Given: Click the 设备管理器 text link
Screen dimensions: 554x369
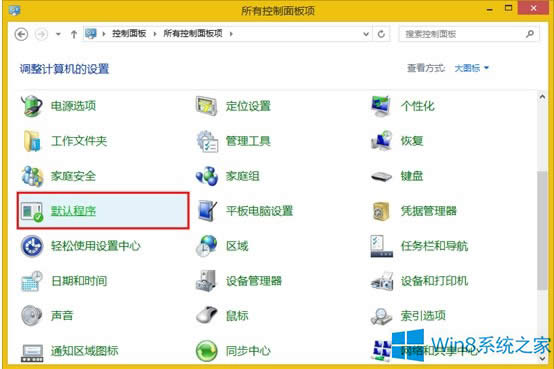Looking at the screenshot, I should 254,281.
